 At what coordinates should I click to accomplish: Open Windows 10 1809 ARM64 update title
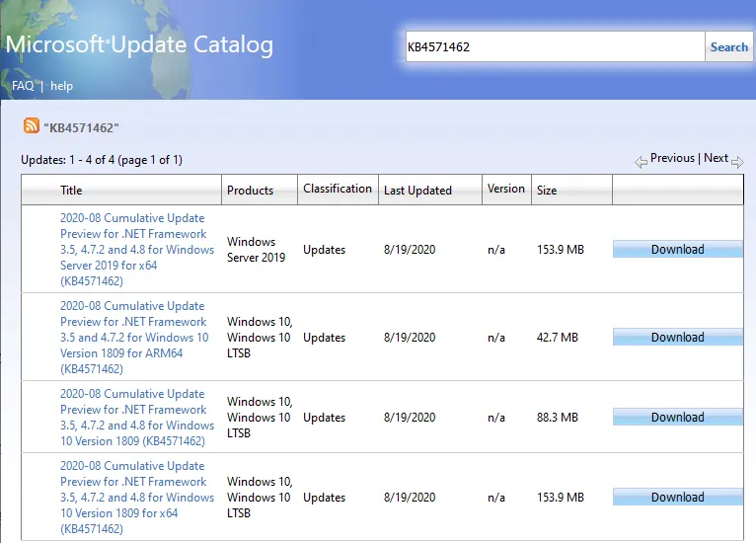(x=134, y=337)
